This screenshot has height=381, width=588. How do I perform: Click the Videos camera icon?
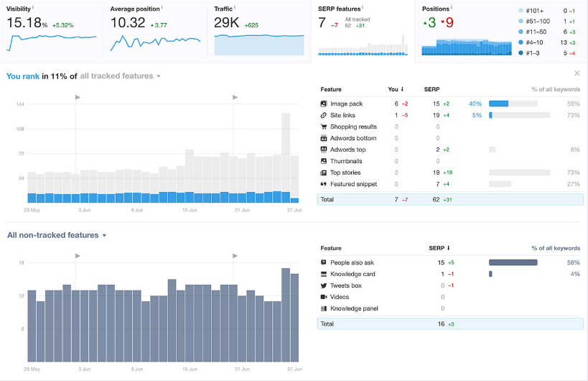324,297
